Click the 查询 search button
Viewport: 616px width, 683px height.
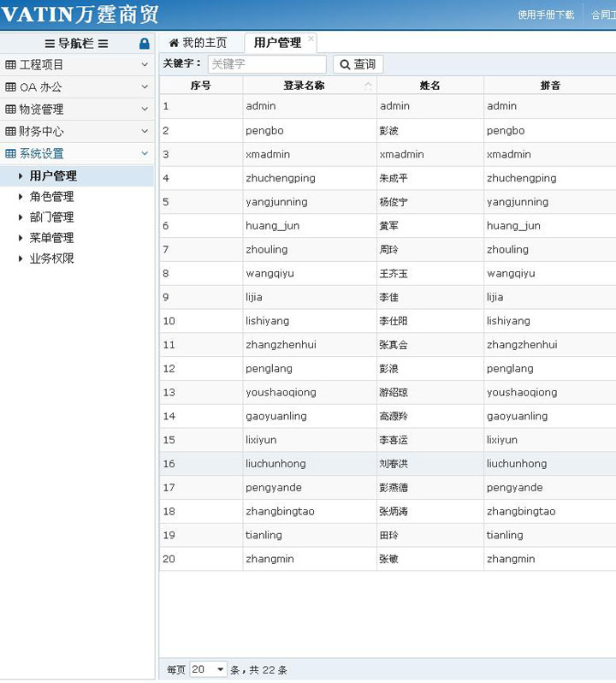(x=358, y=64)
